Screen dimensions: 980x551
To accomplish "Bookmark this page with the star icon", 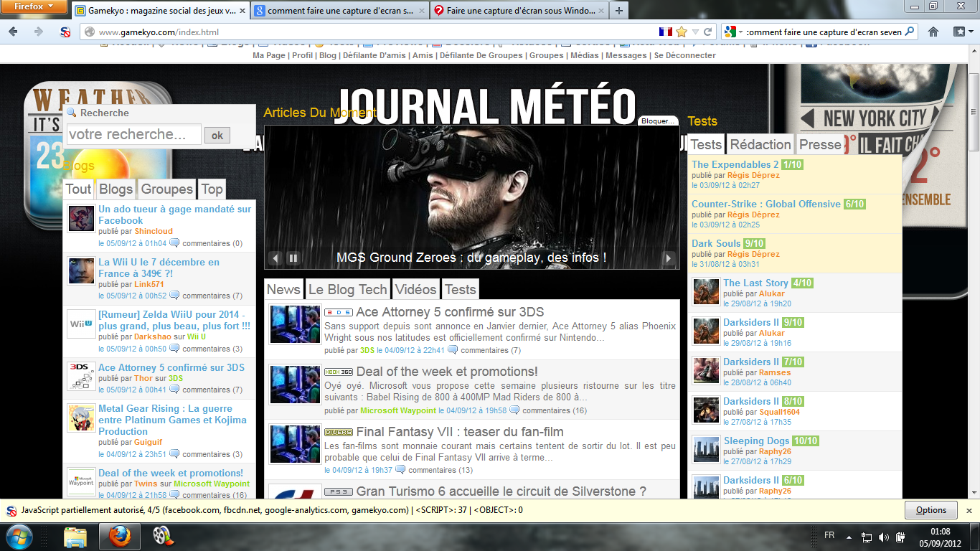I will [x=681, y=32].
